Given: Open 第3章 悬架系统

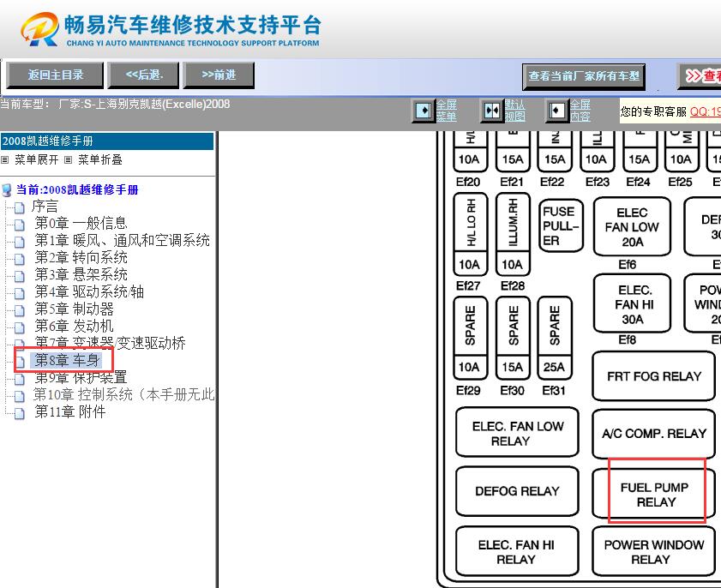Looking at the screenshot, I should [x=81, y=274].
